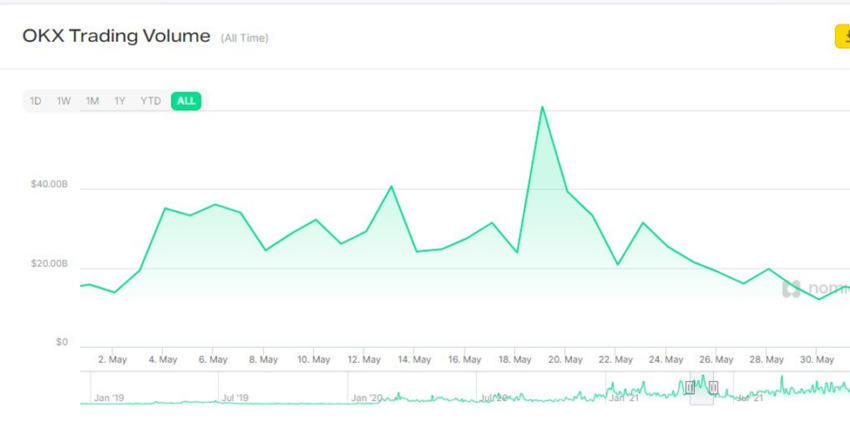
Task: Click the selected window in the navigator
Action: pos(701,388)
